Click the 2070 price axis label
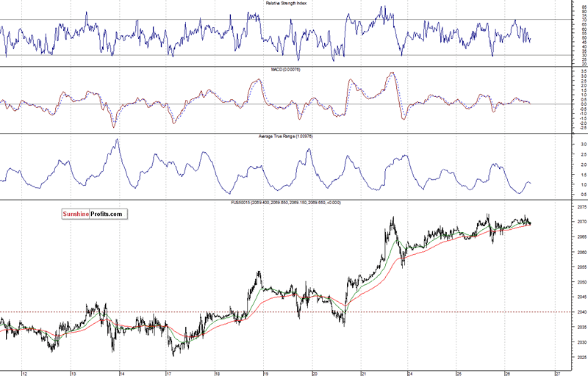 click(x=582, y=222)
